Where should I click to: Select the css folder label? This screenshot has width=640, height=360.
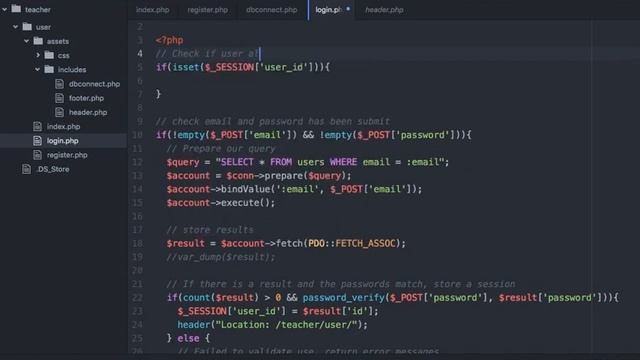(63, 56)
